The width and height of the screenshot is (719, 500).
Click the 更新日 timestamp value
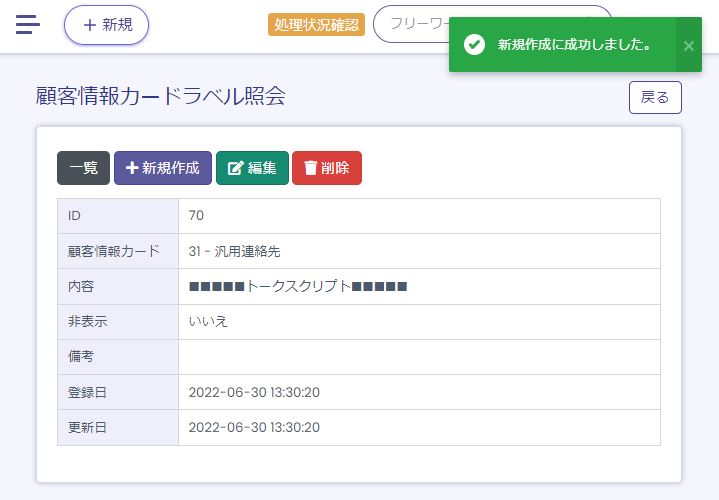tap(254, 427)
